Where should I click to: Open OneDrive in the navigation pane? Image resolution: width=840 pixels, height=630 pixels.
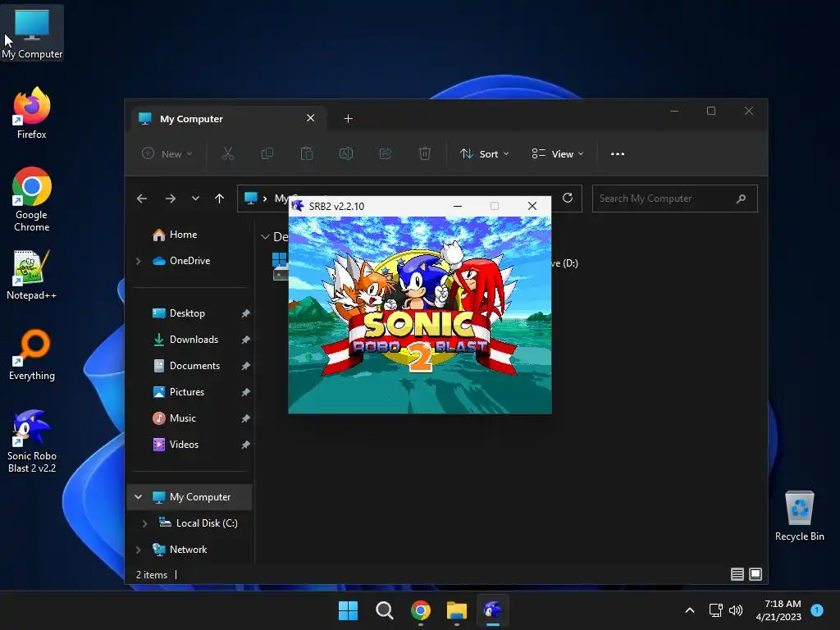click(x=181, y=261)
